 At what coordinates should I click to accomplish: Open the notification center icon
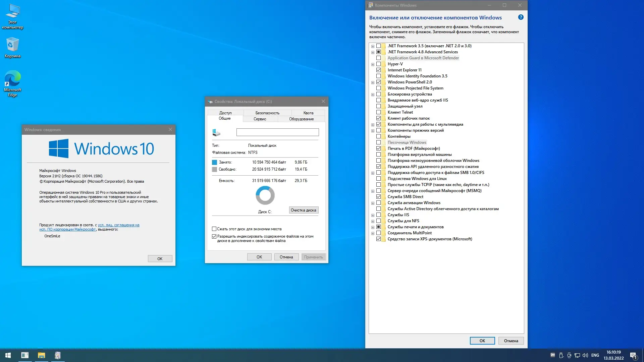pyautogui.click(x=633, y=355)
